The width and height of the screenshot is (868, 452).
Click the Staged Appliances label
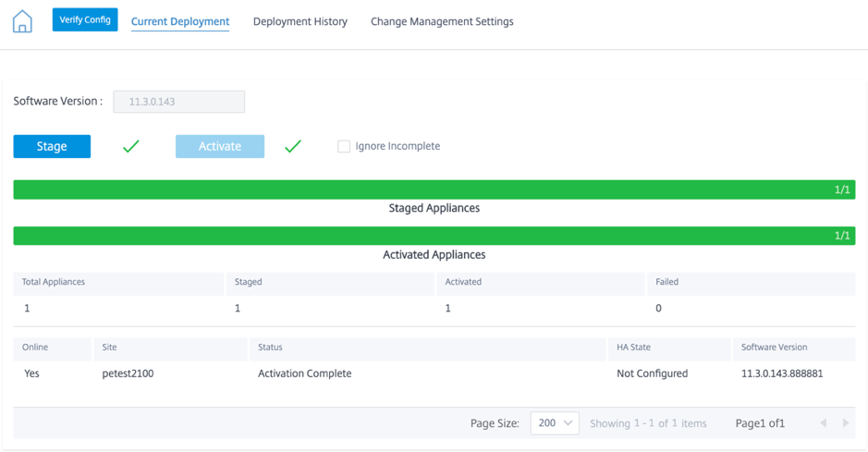point(434,208)
